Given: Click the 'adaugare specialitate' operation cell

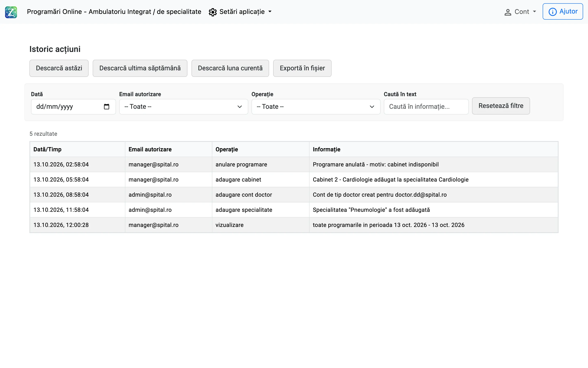Looking at the screenshot, I should [261, 210].
